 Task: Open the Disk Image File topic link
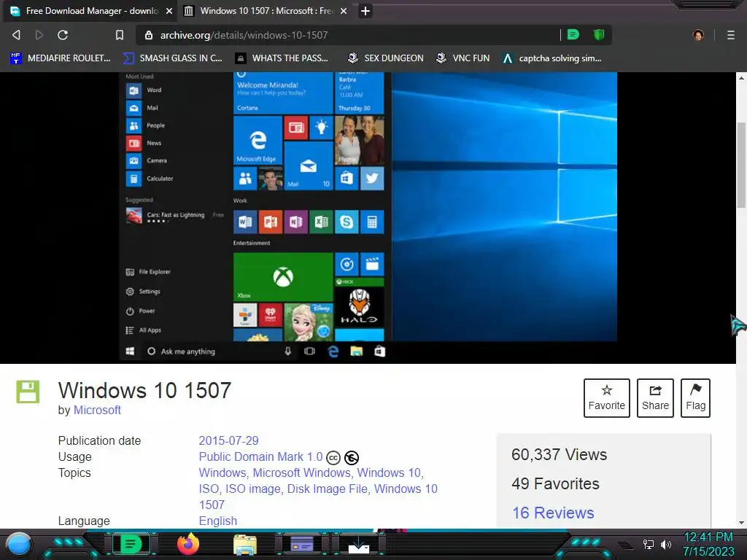328,489
